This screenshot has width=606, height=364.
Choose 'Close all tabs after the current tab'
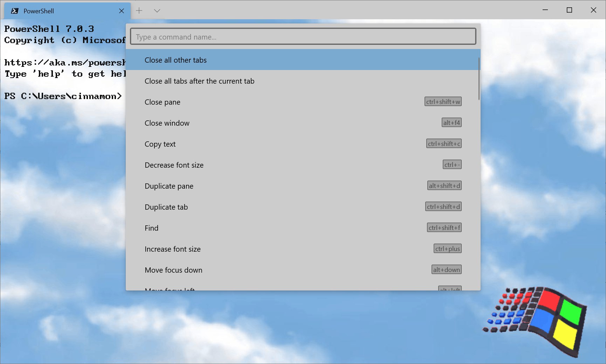[x=303, y=81]
